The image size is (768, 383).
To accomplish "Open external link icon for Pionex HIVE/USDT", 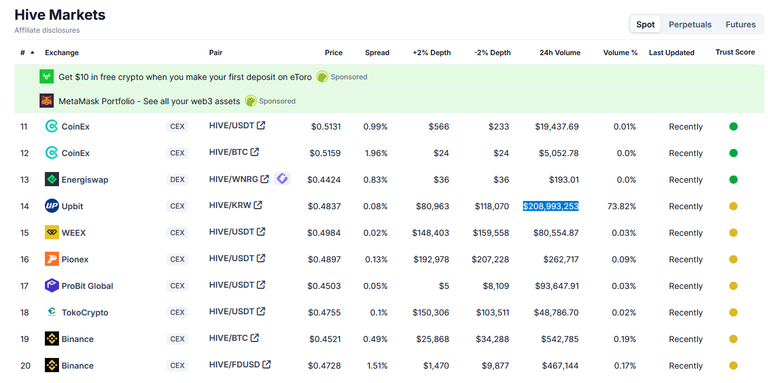I will (261, 258).
